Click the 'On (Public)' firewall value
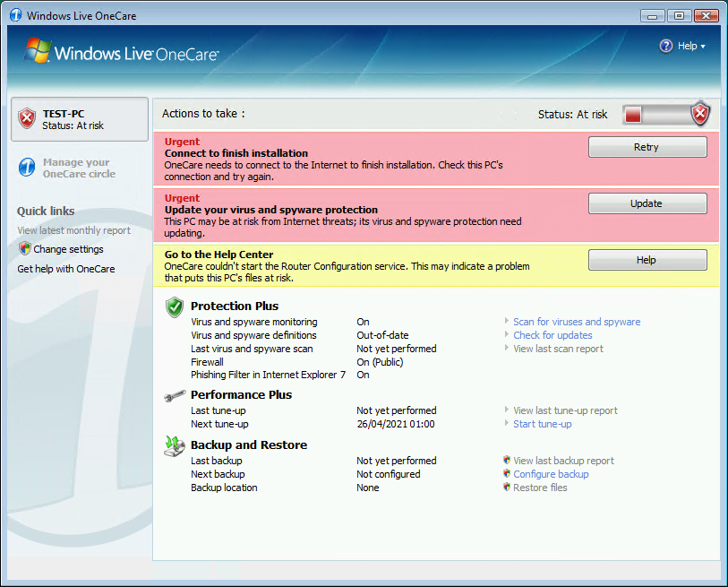The image size is (728, 587). 380,362
